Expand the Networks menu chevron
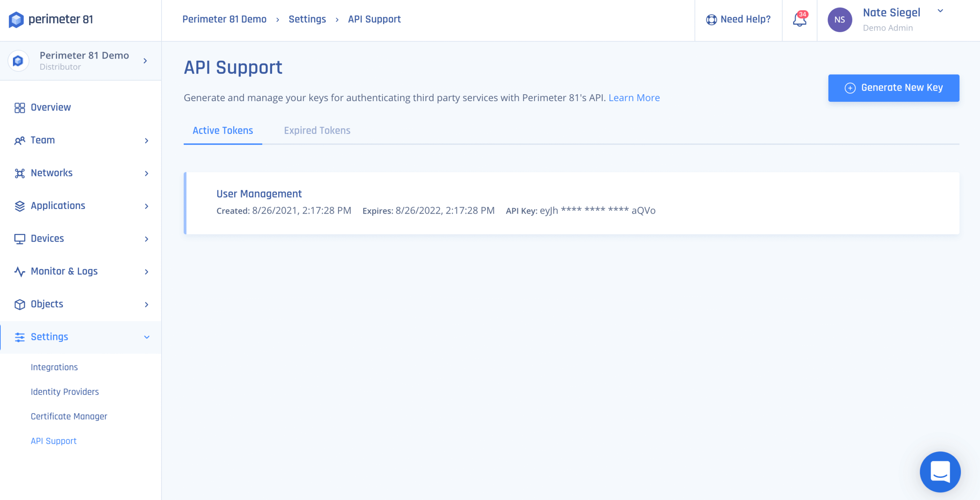The width and height of the screenshot is (980, 500). coord(146,173)
